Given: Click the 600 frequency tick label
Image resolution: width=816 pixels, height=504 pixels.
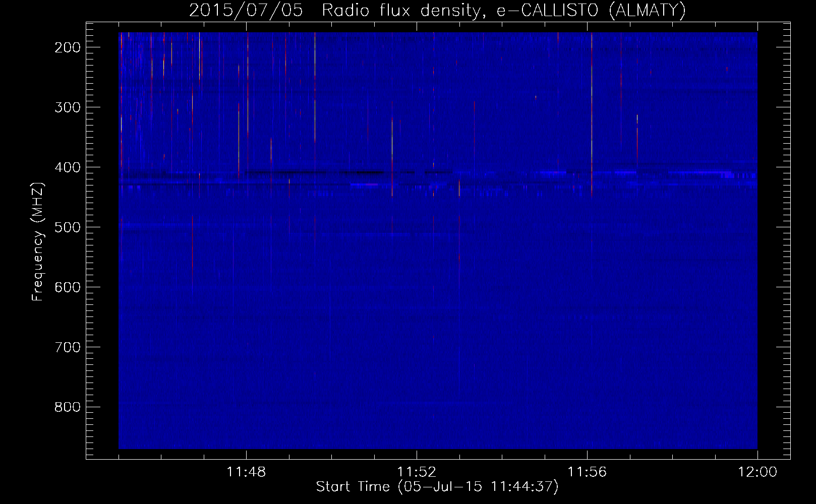Looking at the screenshot, I should click(67, 287).
